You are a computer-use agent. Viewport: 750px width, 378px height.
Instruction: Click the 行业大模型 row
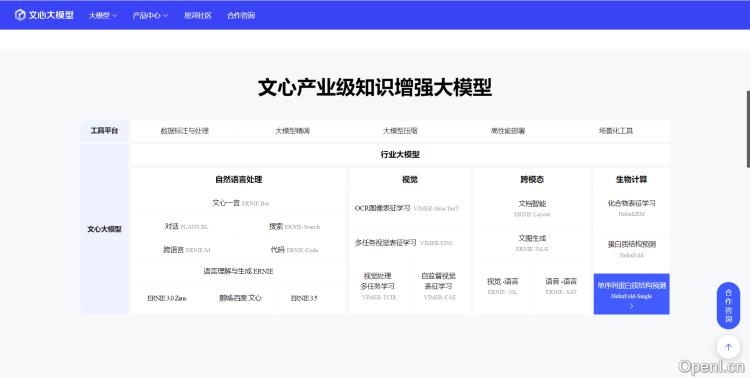click(x=400, y=155)
